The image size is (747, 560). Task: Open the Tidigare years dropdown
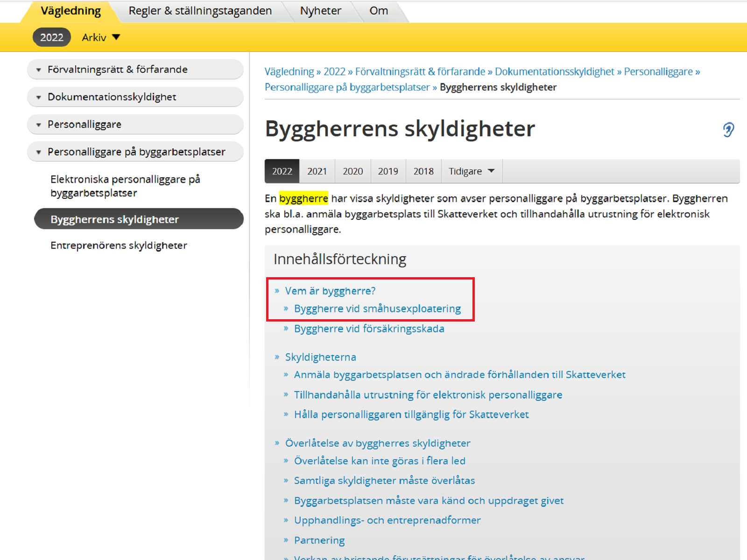472,171
